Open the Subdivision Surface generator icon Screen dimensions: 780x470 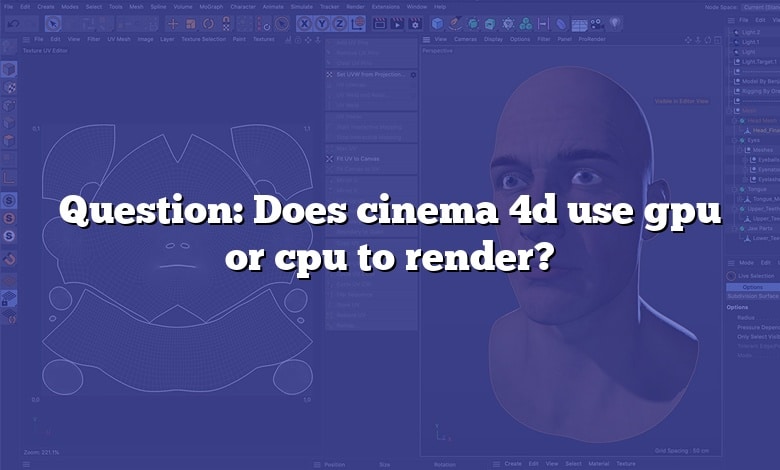click(473, 23)
